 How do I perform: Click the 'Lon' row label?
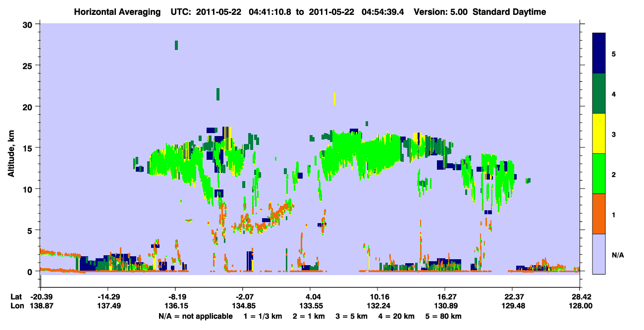coord(16,306)
